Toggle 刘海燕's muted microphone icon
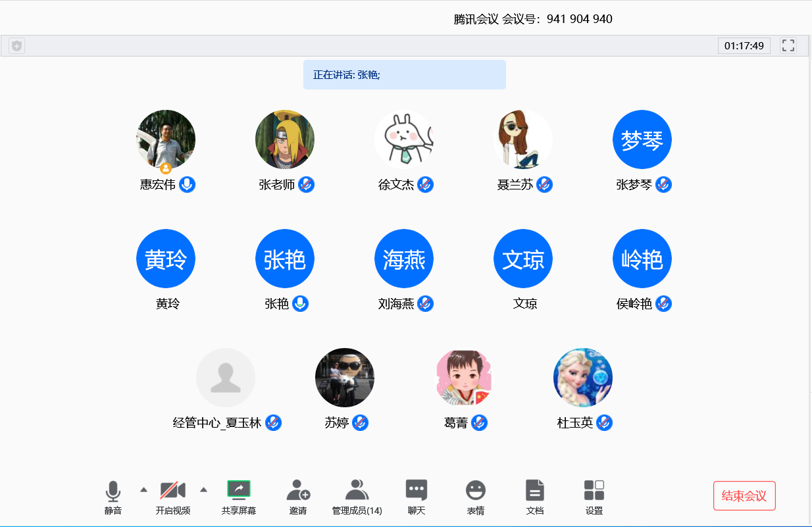This screenshot has width=812, height=527. [x=426, y=304]
